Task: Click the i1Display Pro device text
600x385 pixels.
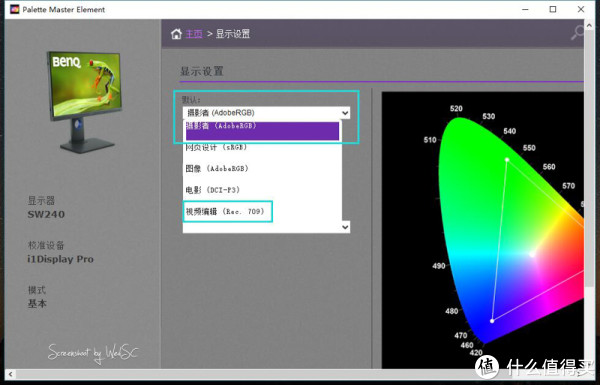Action: pos(60,259)
